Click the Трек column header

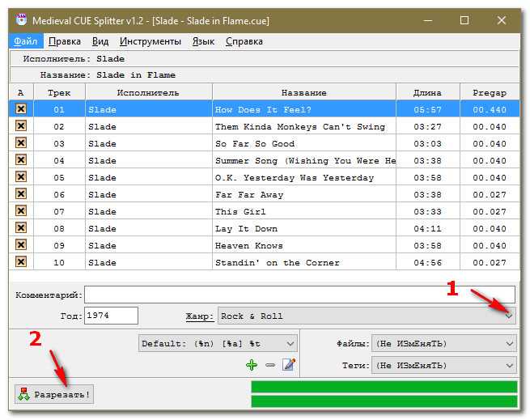point(59,92)
